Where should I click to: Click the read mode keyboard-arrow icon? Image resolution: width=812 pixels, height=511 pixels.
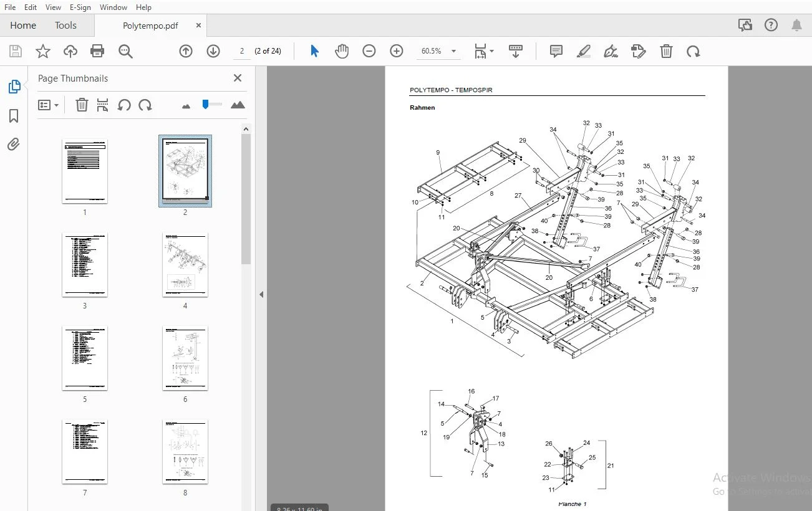(x=516, y=51)
